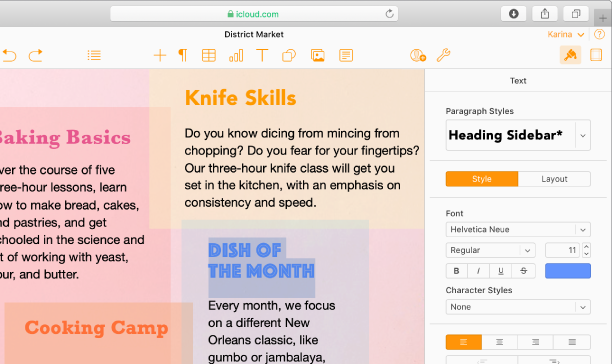Open the Karina account menu
Viewport: 612px width, 364px height.
click(566, 34)
